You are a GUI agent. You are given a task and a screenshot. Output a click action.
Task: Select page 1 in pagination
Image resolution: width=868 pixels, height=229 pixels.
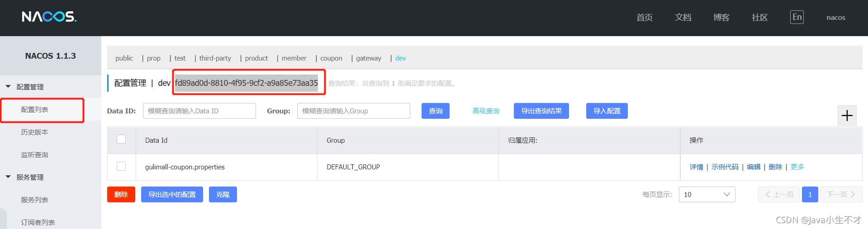810,194
